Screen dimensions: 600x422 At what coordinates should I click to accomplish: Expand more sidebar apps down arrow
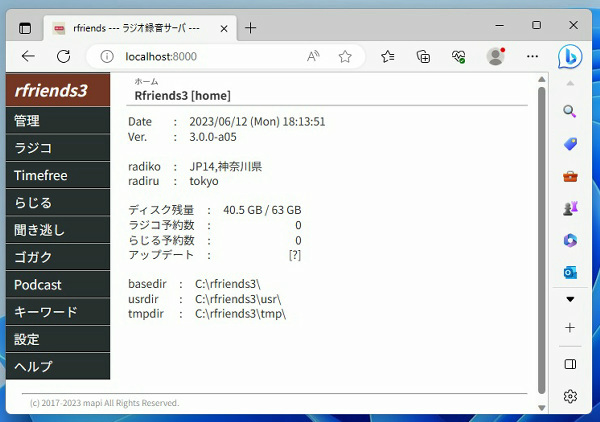(570, 299)
